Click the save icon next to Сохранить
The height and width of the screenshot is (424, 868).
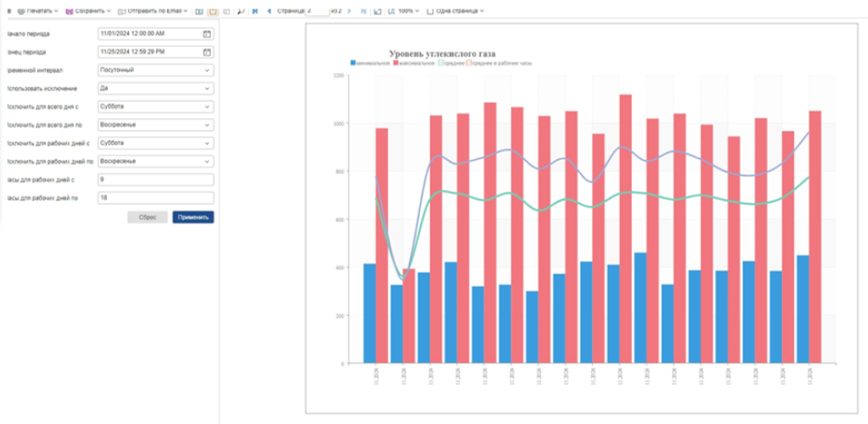[x=69, y=11]
